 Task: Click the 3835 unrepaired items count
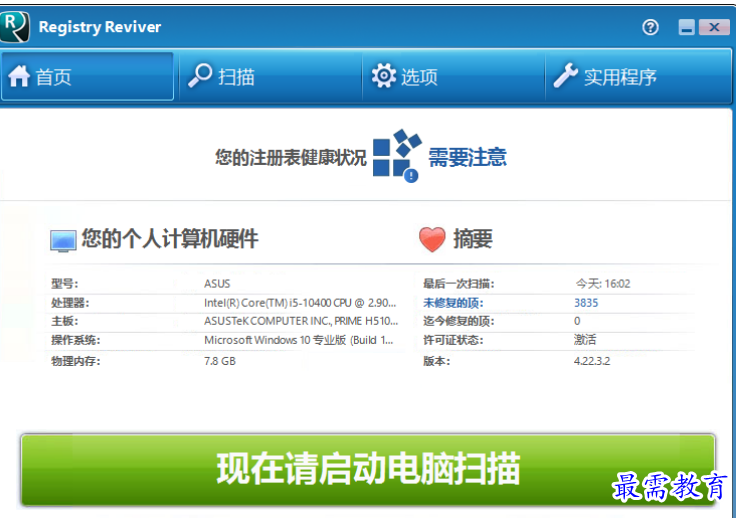point(586,303)
